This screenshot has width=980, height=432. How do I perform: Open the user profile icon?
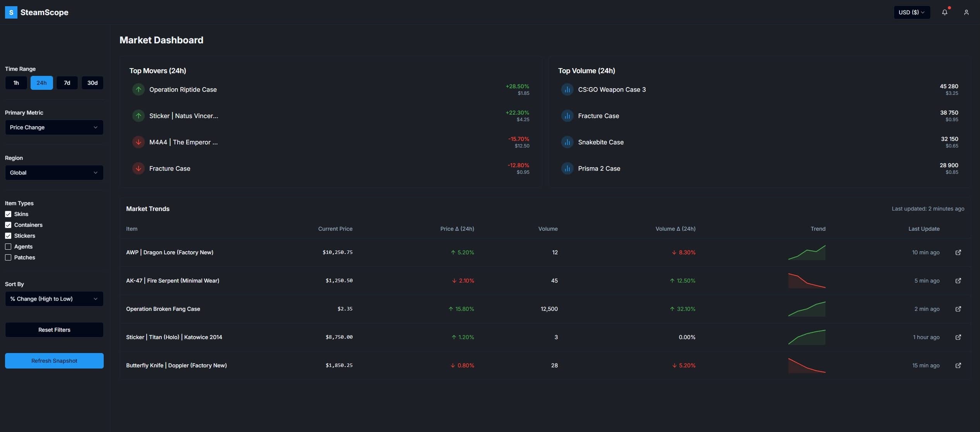coord(966,12)
